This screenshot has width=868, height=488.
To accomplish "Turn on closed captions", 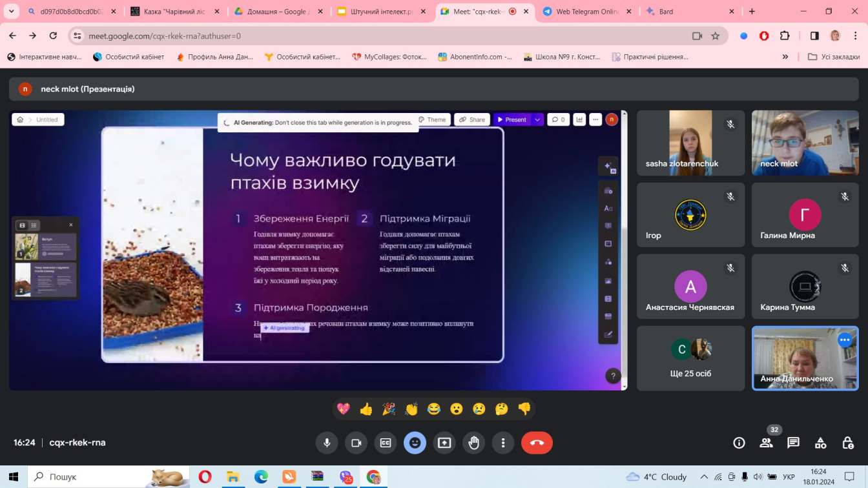I will coord(386,443).
